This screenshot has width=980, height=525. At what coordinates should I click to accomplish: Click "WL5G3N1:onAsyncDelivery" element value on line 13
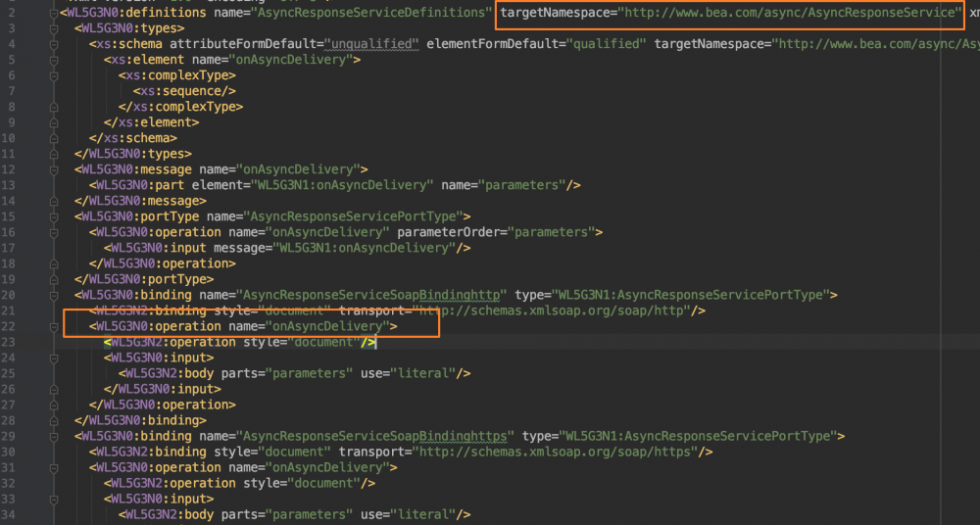point(342,185)
